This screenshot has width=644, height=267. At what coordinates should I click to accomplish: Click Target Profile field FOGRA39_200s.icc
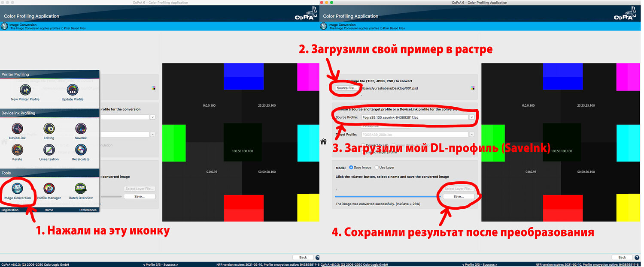click(414, 134)
